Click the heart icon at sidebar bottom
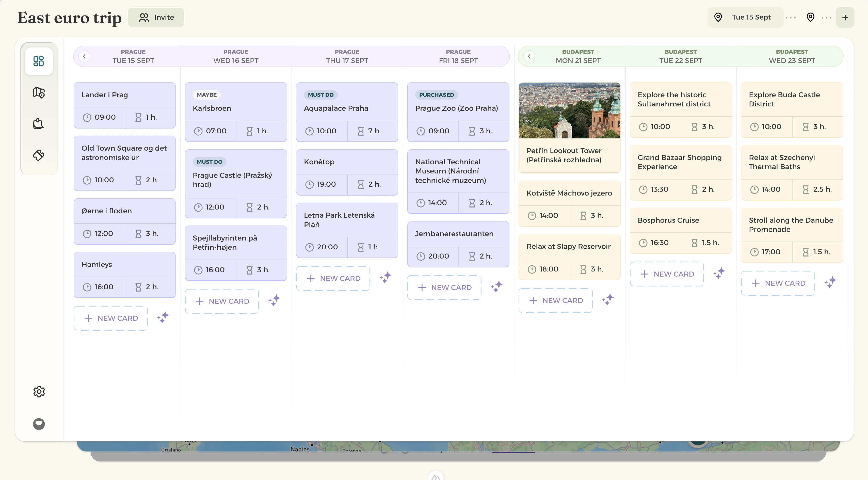Viewport: 868px width, 480px height. pos(39,424)
